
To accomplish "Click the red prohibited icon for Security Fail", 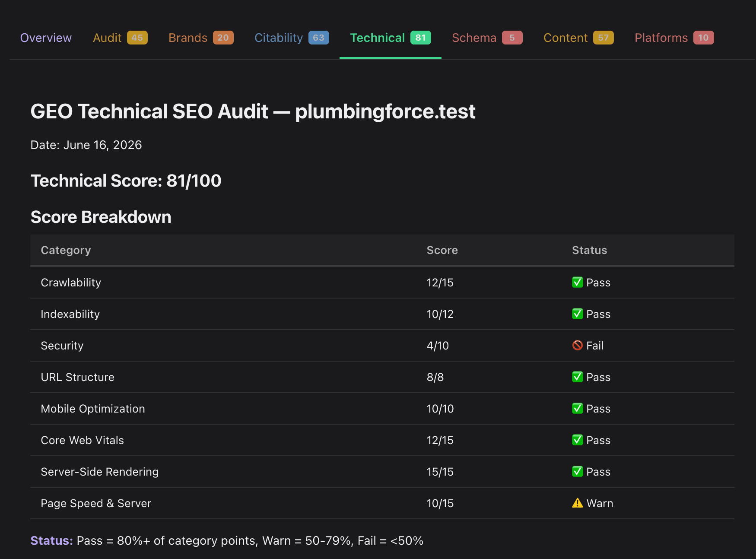I will (x=577, y=345).
